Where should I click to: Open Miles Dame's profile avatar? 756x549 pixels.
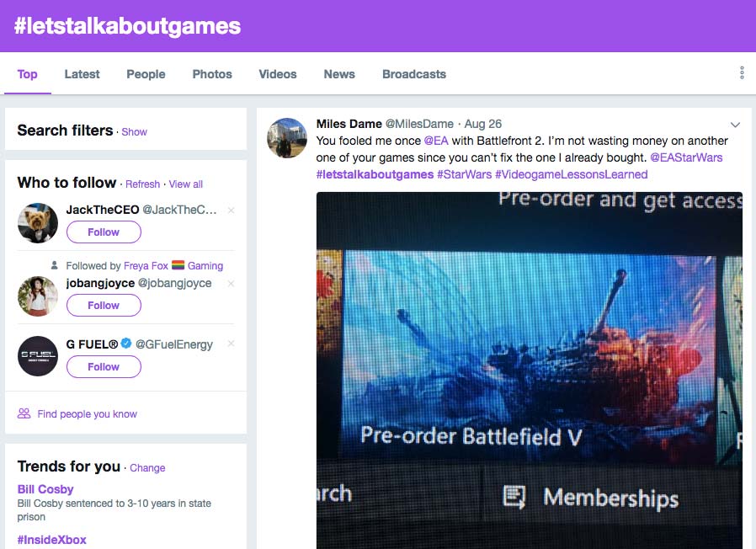[287, 138]
